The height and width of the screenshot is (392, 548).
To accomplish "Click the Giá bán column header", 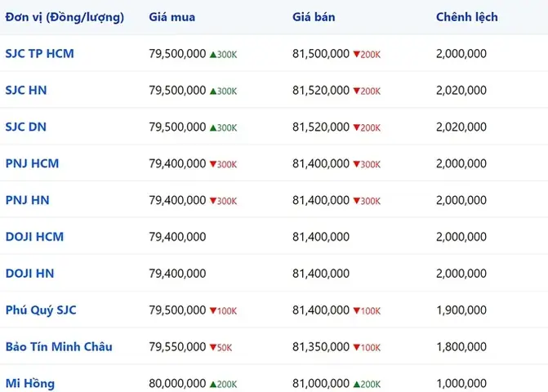I will coord(314,17).
